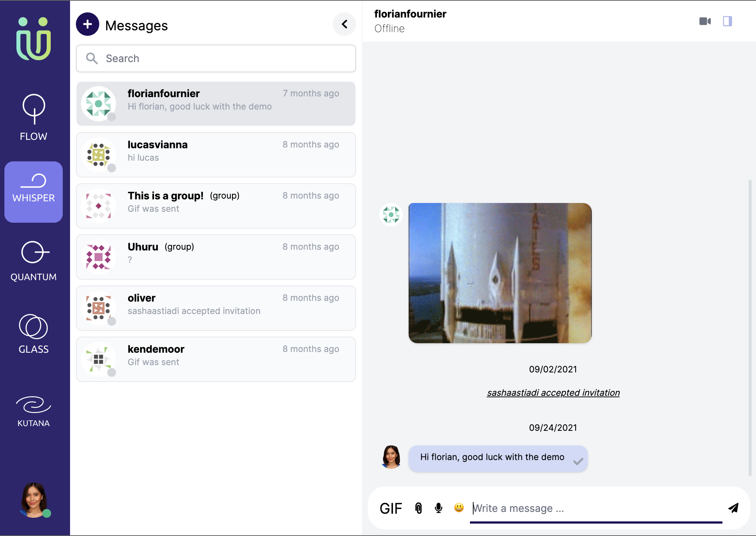Image resolution: width=756 pixels, height=536 pixels.
Task: Attach a file with the paperclip icon
Action: tap(418, 508)
